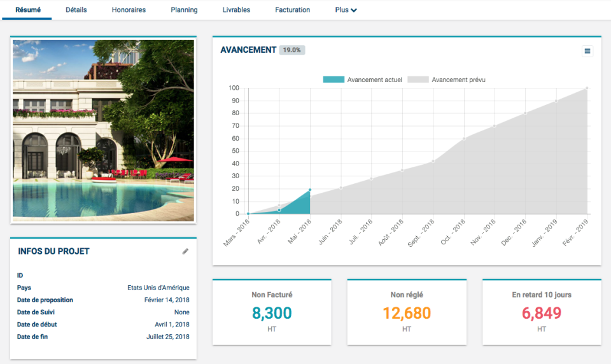Click the pencil edit icon in Infos du projet
The height and width of the screenshot is (364, 611).
[185, 251]
